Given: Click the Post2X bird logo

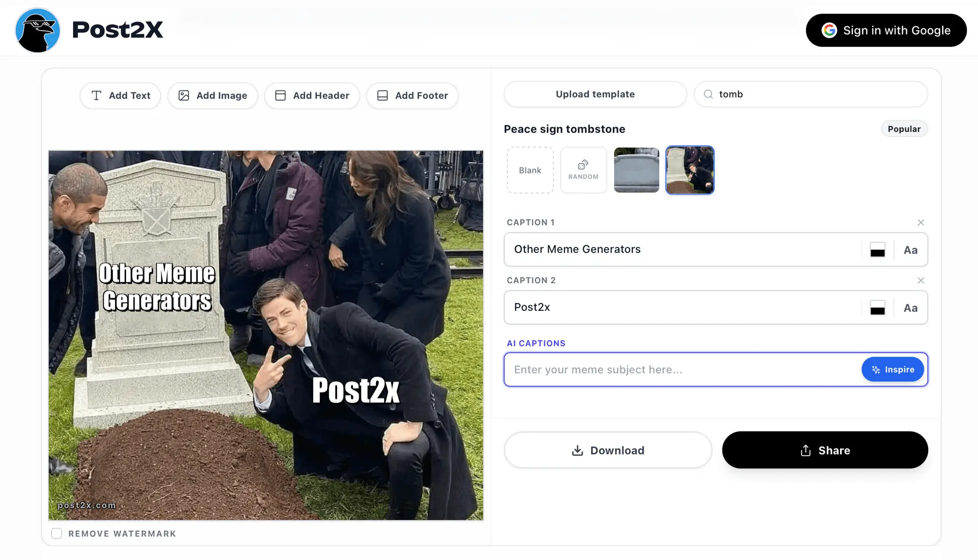Looking at the screenshot, I should 38,30.
